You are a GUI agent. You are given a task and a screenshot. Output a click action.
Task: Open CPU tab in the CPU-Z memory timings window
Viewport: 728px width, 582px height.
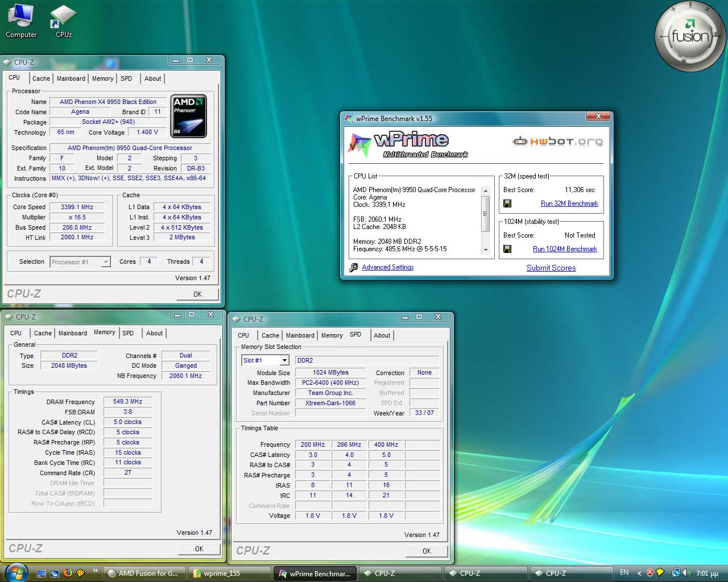pyautogui.click(x=16, y=333)
